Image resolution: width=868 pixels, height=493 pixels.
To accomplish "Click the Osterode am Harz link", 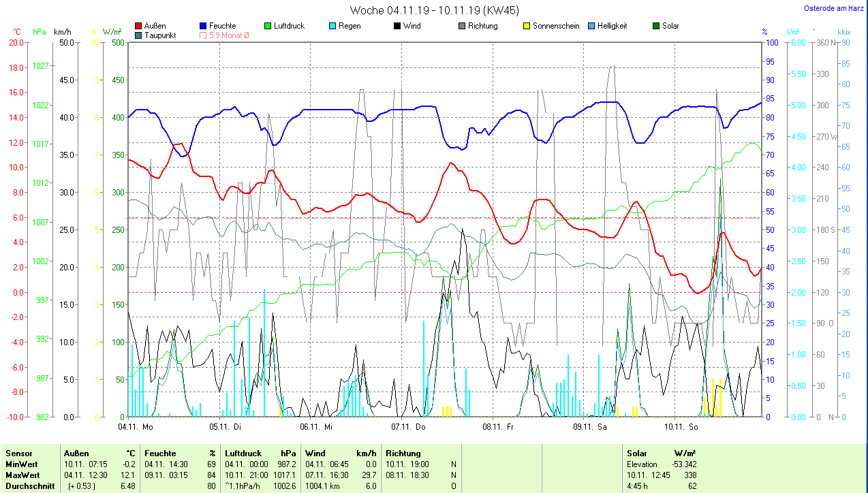I will [x=834, y=9].
